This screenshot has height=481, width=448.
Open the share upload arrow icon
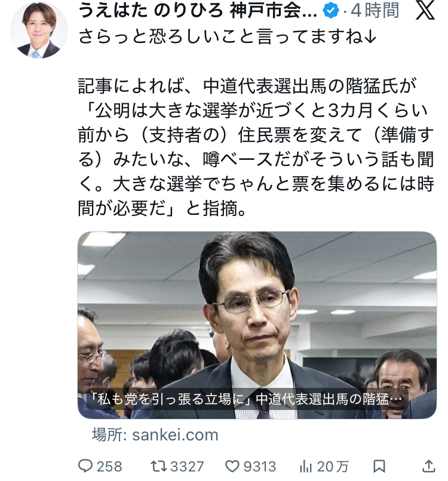(428, 466)
